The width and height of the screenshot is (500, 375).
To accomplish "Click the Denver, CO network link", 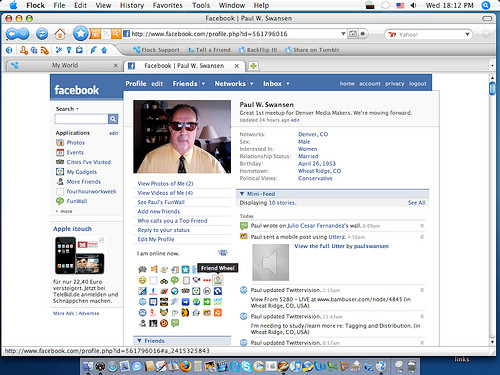I will pyautogui.click(x=313, y=134).
